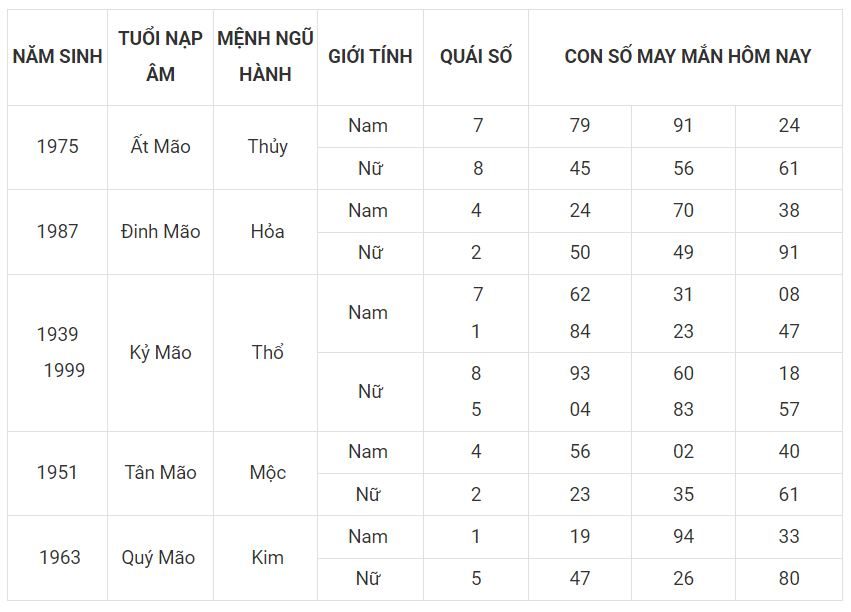Click the QUÁI SỐ header cell
This screenshot has width=851, height=612.
[x=476, y=56]
